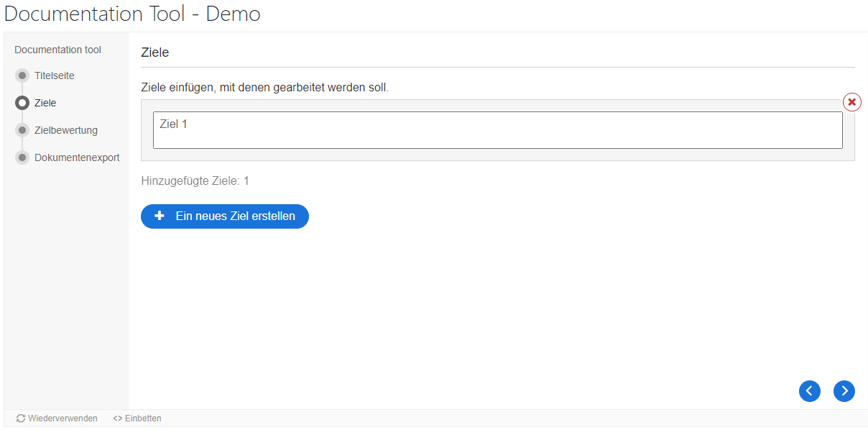Viewport: 868px width, 430px height.
Task: Click the Ziele heading
Action: (154, 52)
